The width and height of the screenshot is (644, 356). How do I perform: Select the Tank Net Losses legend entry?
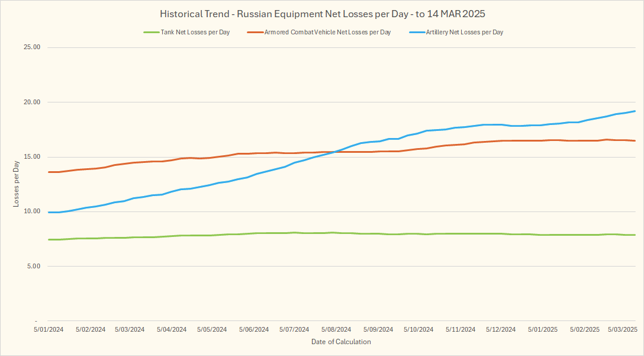195,32
